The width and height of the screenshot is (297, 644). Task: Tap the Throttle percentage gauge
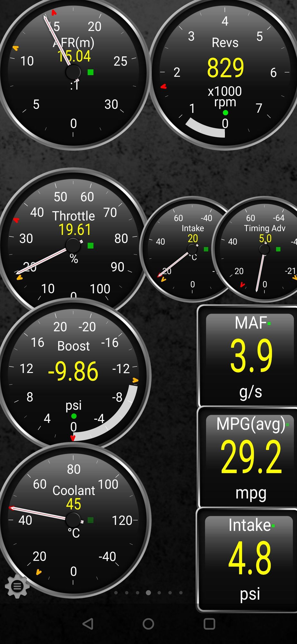pyautogui.click(x=73, y=245)
